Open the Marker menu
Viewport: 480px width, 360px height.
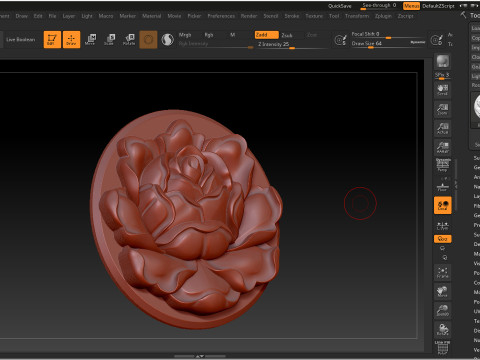click(128, 16)
